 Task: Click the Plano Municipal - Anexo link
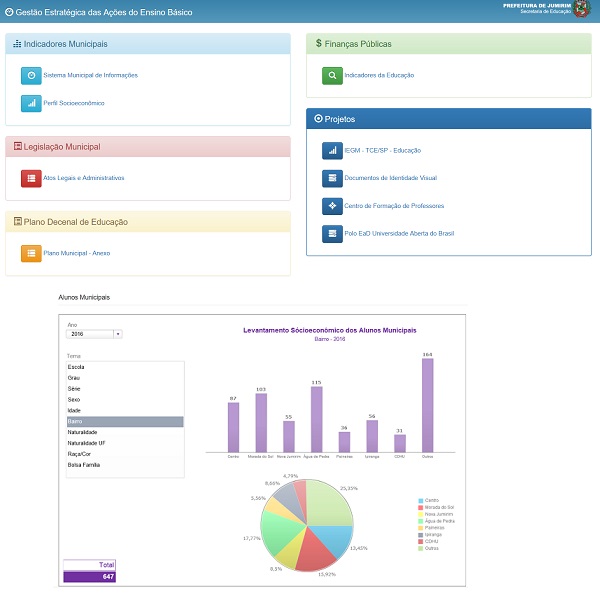click(x=76, y=253)
